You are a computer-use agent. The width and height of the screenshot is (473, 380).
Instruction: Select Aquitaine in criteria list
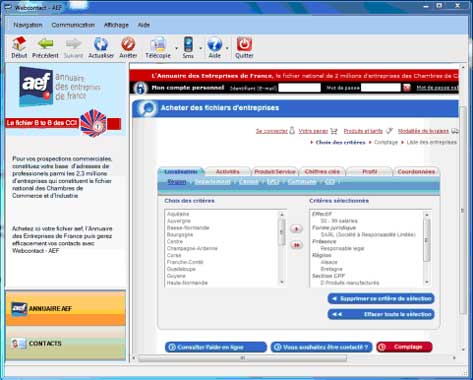pos(178,214)
